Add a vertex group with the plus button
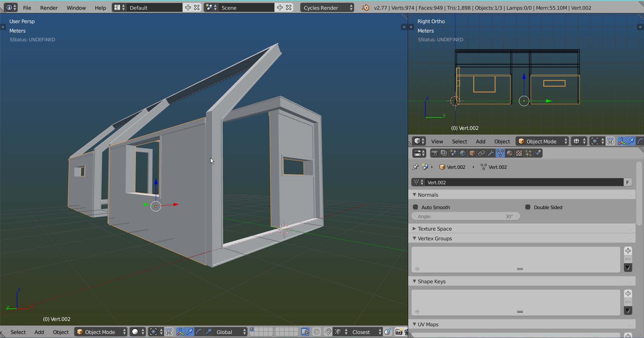The height and width of the screenshot is (338, 644). 628,251
